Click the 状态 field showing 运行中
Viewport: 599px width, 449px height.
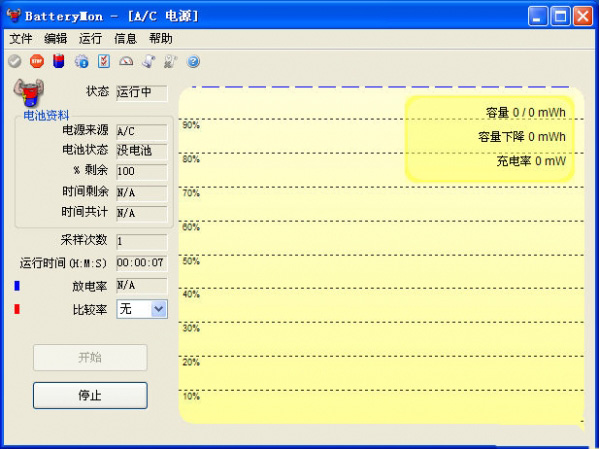(142, 93)
